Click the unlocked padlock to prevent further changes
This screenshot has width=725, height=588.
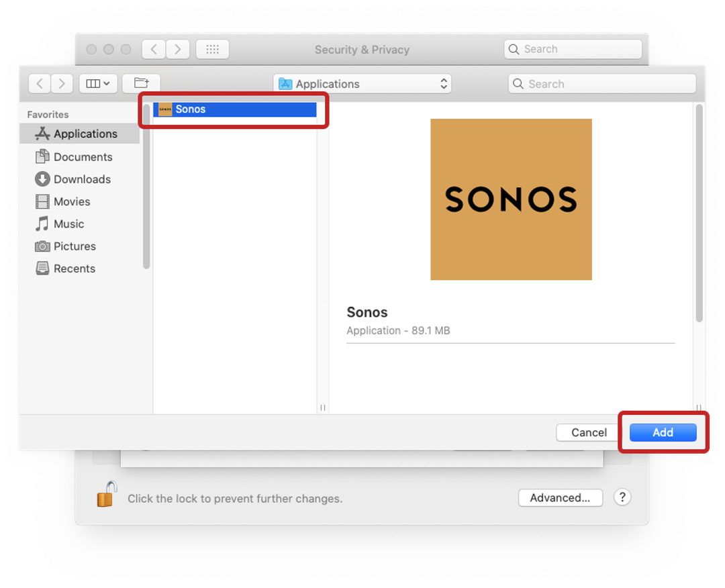click(x=106, y=494)
